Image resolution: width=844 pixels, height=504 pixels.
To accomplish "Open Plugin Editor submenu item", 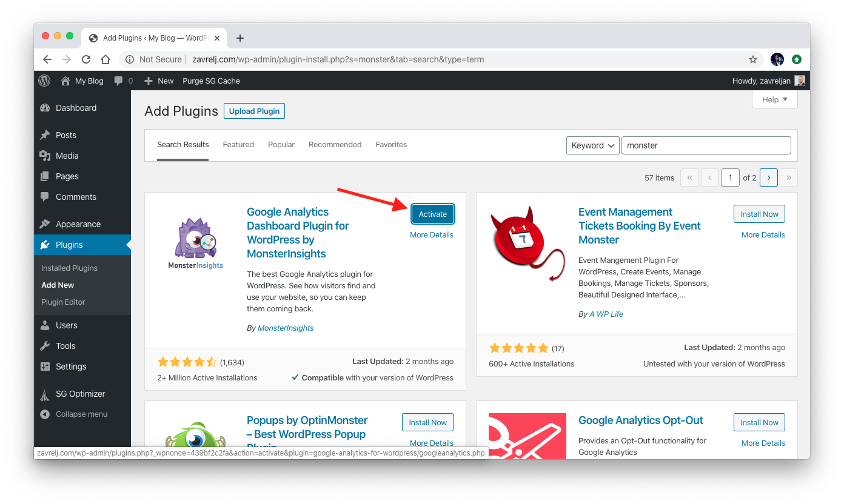I will tap(63, 302).
